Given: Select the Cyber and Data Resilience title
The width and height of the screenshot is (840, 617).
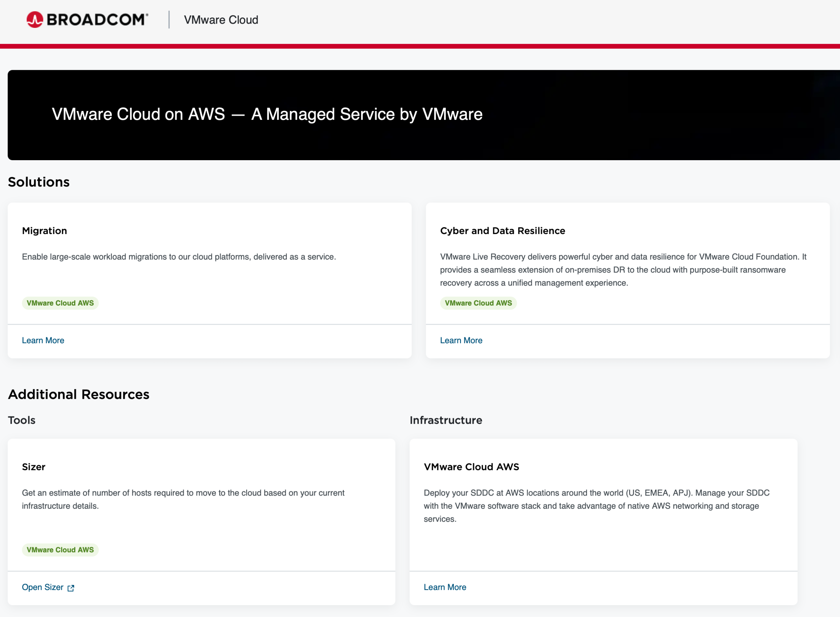Looking at the screenshot, I should (x=502, y=231).
